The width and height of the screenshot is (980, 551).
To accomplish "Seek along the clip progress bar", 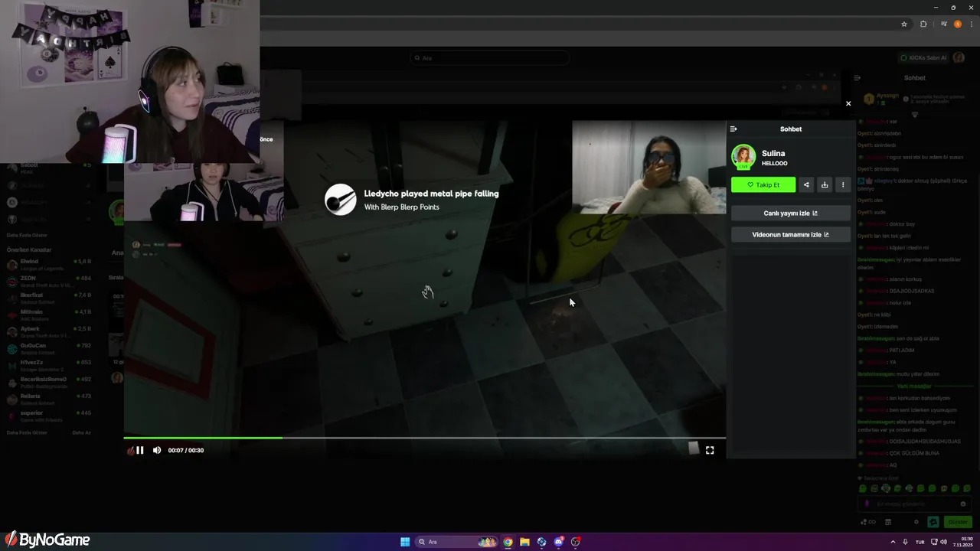I will click(425, 438).
